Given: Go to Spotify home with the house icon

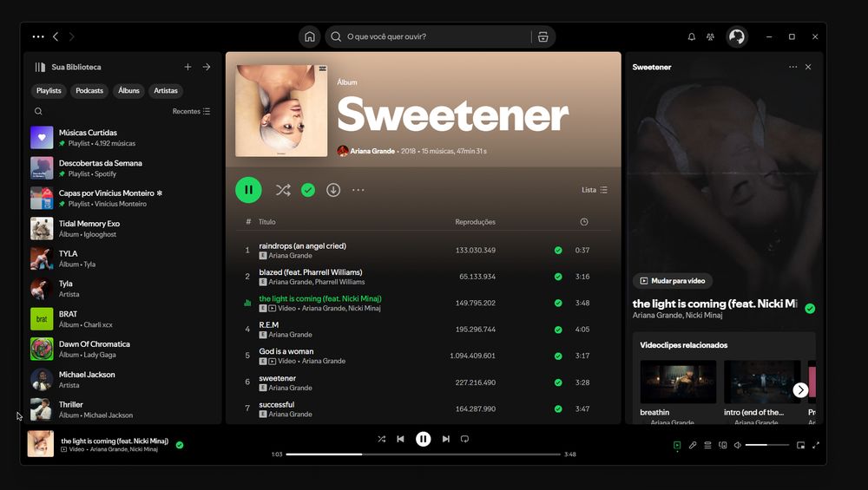Looking at the screenshot, I should [x=310, y=36].
